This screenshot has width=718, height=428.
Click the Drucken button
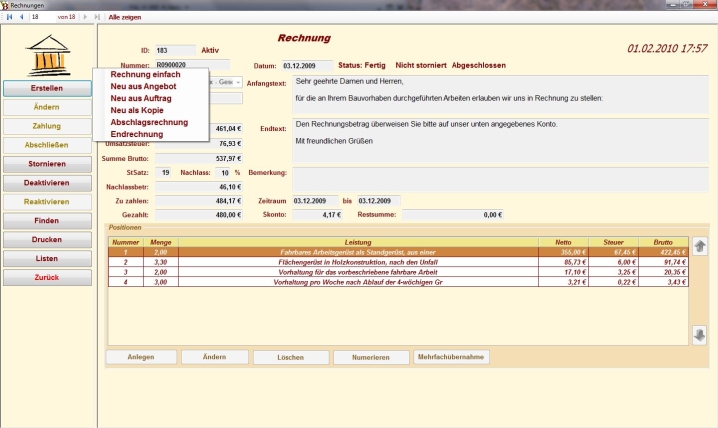(47, 239)
